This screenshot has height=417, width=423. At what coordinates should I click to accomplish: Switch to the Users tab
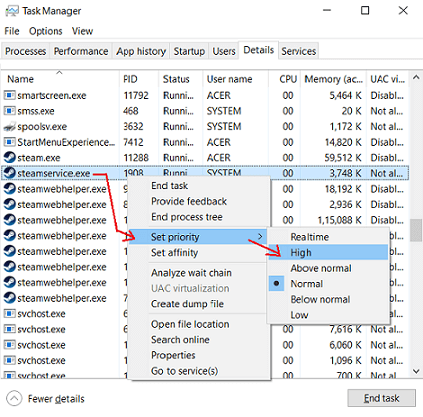click(x=224, y=51)
